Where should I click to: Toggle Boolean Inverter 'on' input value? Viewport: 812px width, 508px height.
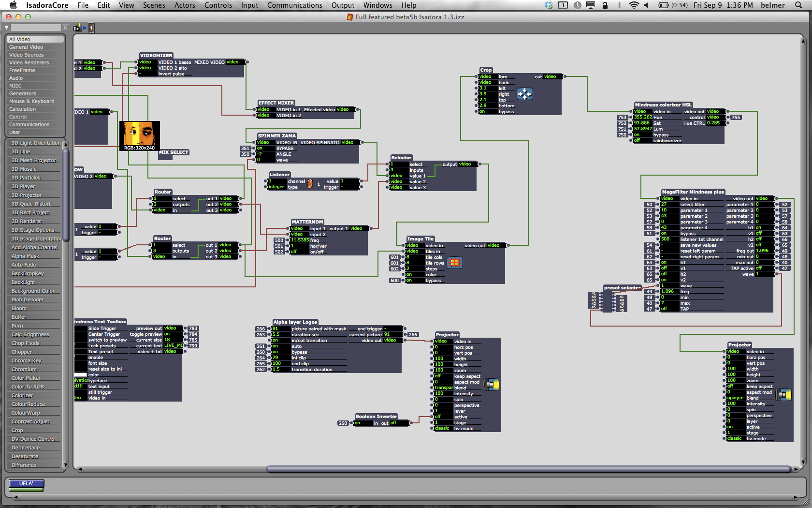tap(362, 423)
